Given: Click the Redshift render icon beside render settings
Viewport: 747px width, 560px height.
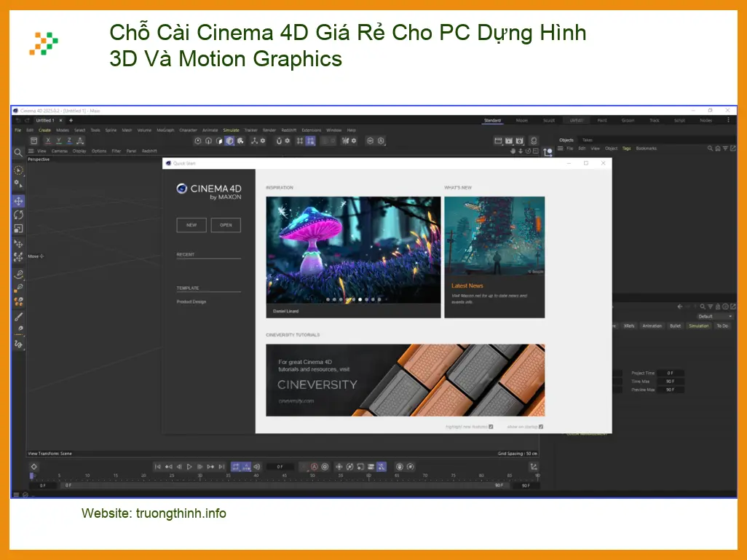Looking at the screenshot, I should (x=534, y=141).
